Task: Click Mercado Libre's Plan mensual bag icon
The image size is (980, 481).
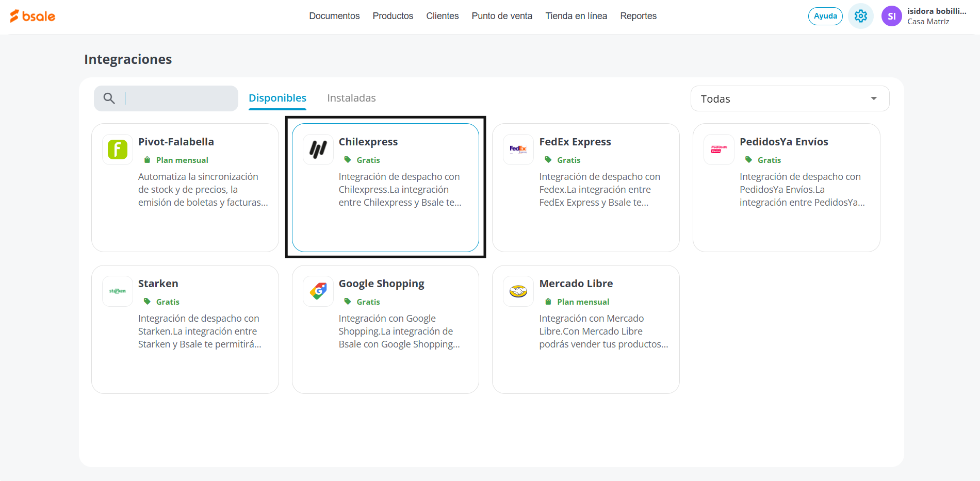Action: click(548, 302)
